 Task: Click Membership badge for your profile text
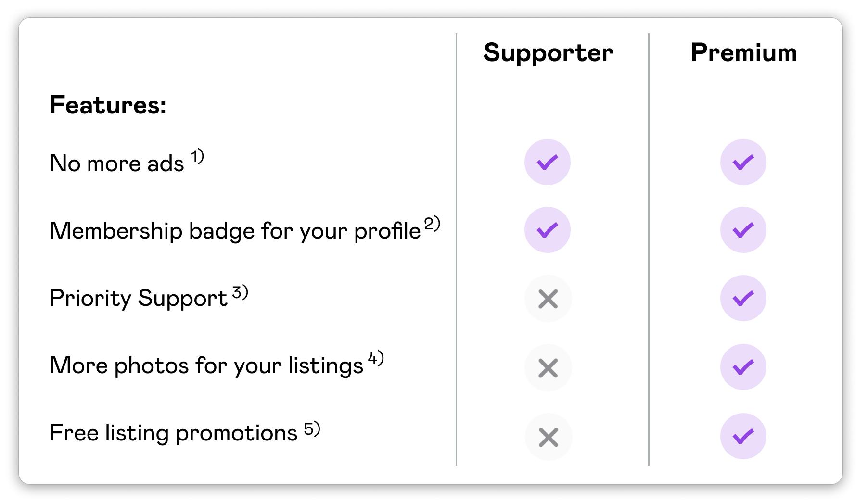[235, 231]
